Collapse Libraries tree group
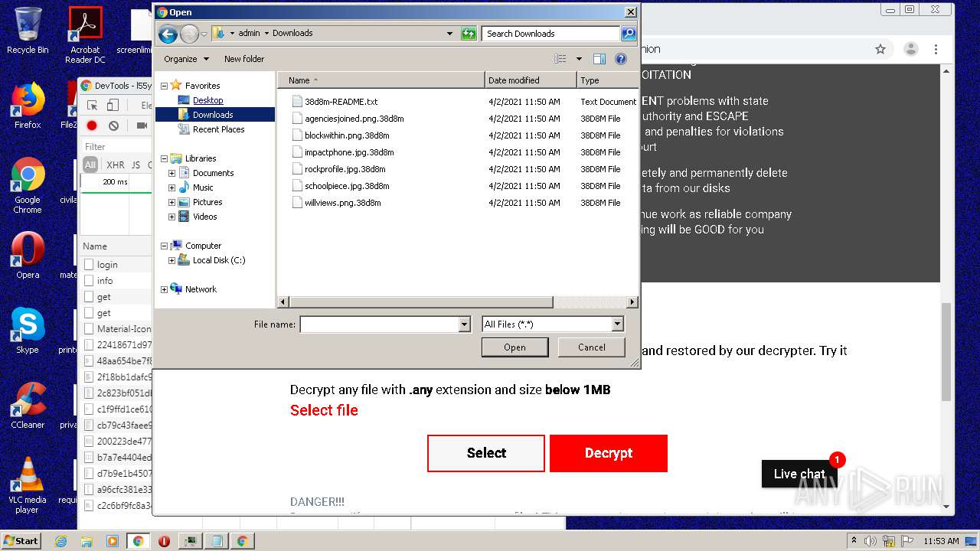The height and width of the screenshot is (551, 980). click(x=164, y=158)
